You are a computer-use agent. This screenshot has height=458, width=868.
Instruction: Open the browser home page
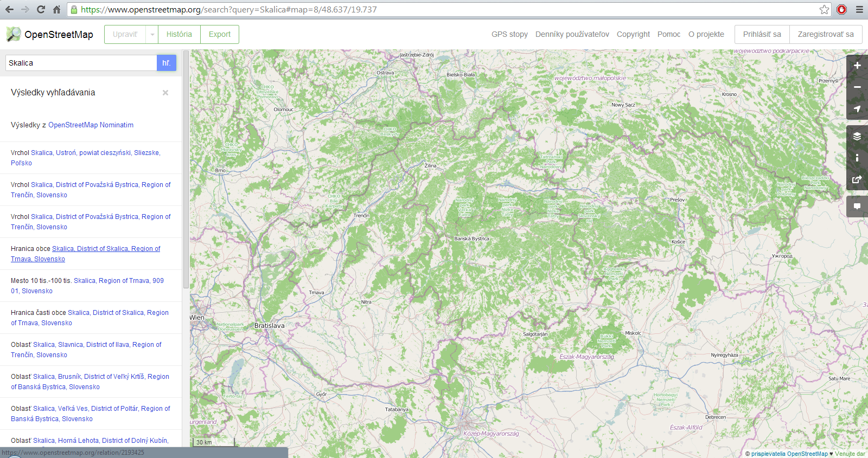point(56,9)
